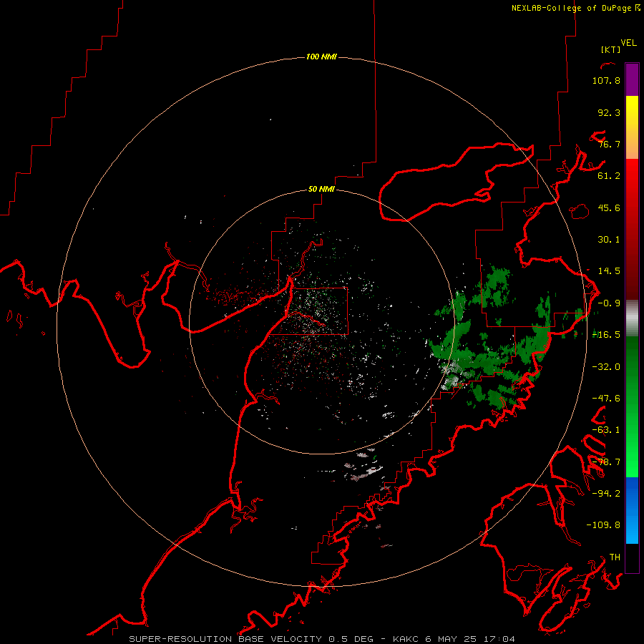Click the green segment of the color bar

coord(632,406)
